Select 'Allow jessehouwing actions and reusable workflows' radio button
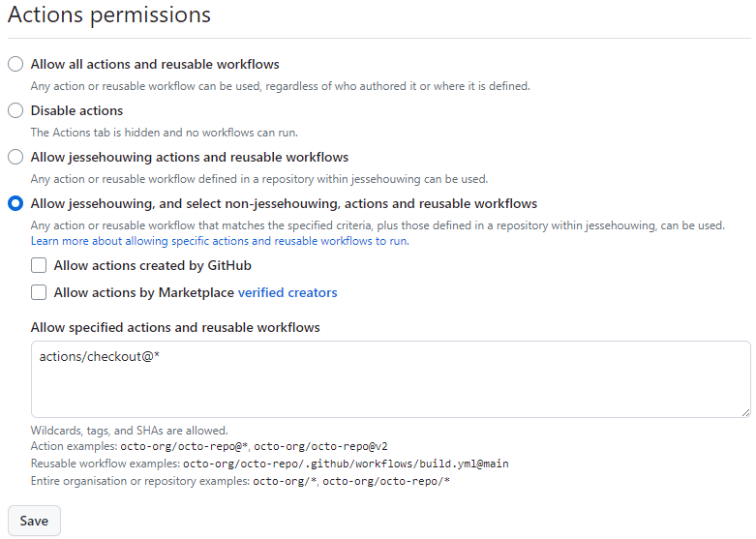The height and width of the screenshot is (539, 756). [x=15, y=157]
